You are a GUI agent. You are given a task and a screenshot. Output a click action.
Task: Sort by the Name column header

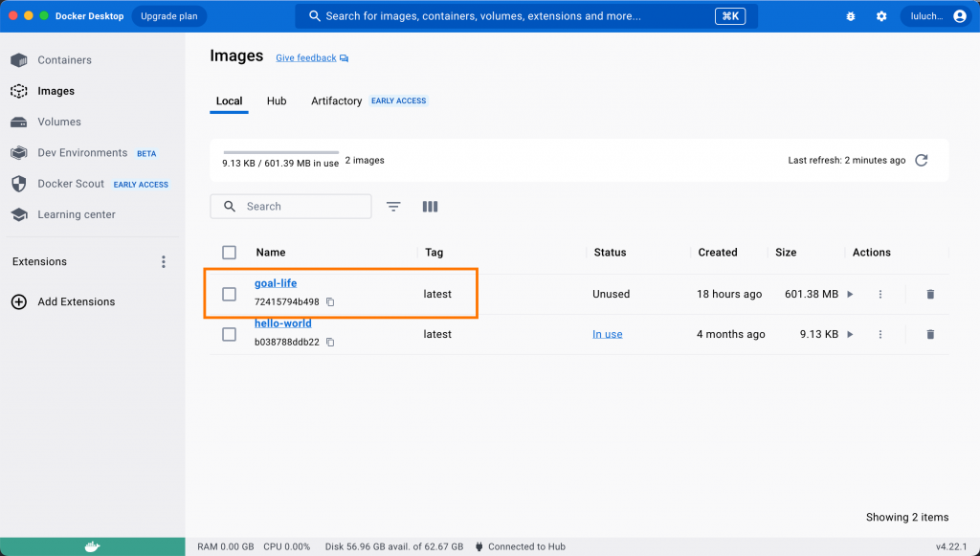tap(271, 253)
